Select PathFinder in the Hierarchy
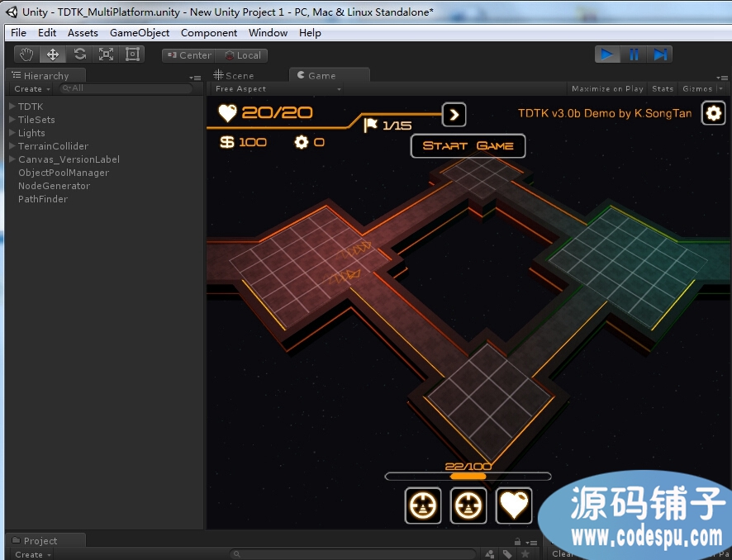The height and width of the screenshot is (560, 732). click(x=43, y=199)
